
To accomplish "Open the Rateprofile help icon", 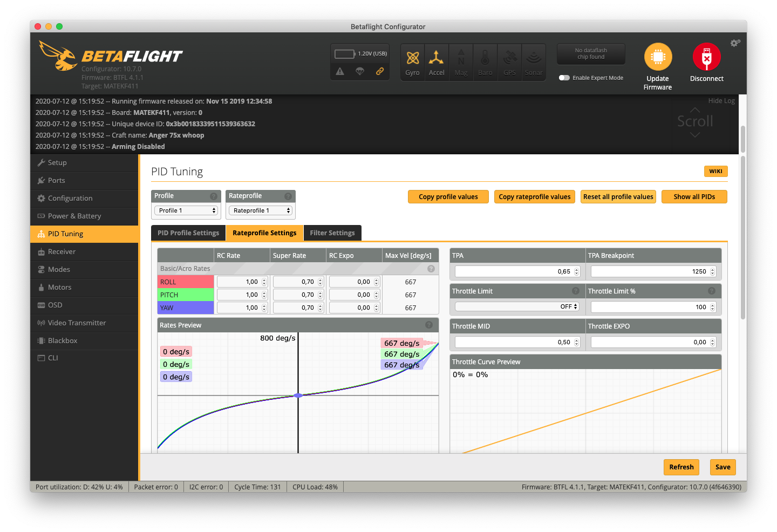I will point(288,196).
